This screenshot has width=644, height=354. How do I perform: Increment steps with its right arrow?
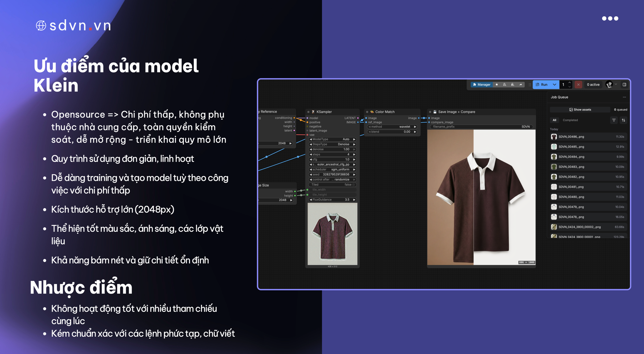point(354,154)
